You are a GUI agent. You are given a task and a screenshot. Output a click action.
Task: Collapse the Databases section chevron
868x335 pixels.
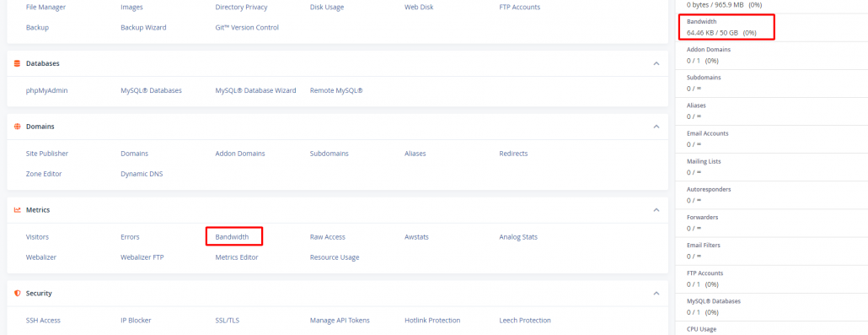point(656,64)
